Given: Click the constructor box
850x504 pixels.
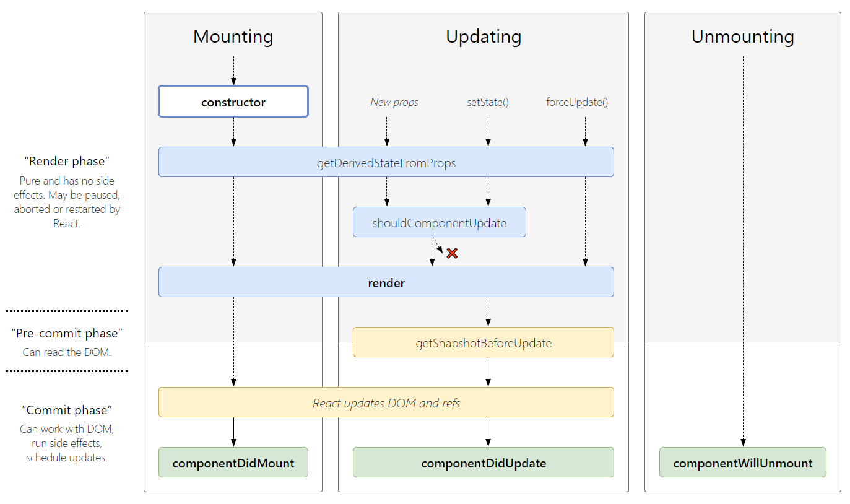Looking at the screenshot, I should (233, 101).
